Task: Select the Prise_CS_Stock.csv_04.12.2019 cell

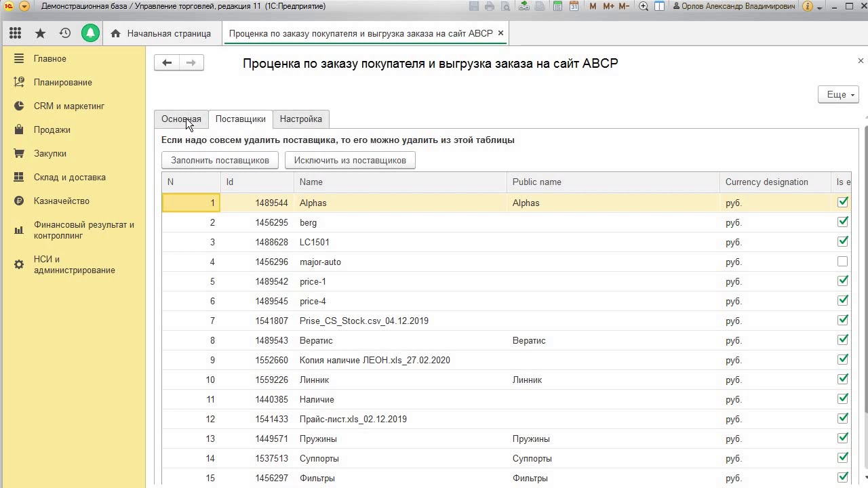Action: coord(400,321)
